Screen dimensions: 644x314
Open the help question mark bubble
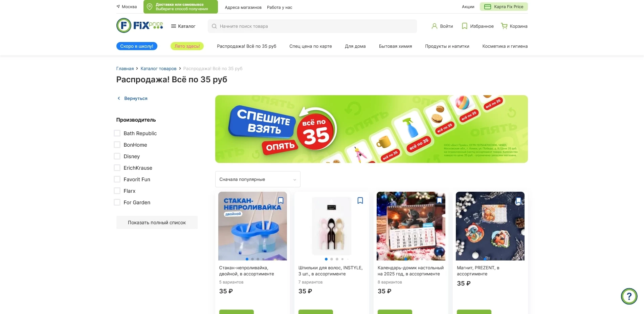[x=629, y=296]
